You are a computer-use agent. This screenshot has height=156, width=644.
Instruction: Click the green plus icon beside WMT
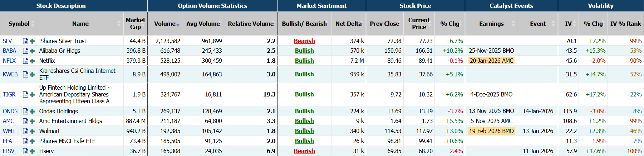coord(32,131)
